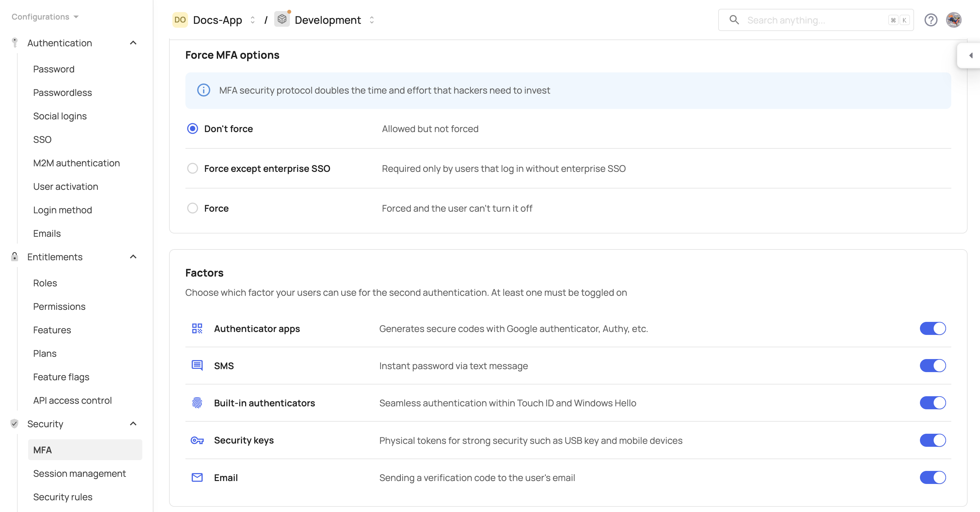Go to Social logins settings
This screenshot has height=512, width=980.
pyautogui.click(x=60, y=116)
